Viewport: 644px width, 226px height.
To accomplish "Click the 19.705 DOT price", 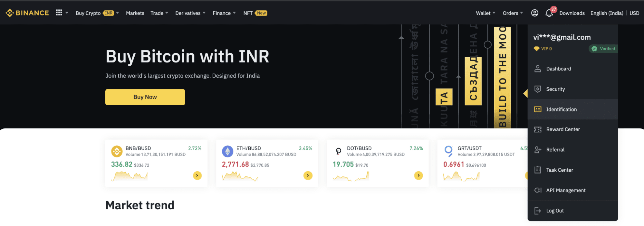I will 343,164.
